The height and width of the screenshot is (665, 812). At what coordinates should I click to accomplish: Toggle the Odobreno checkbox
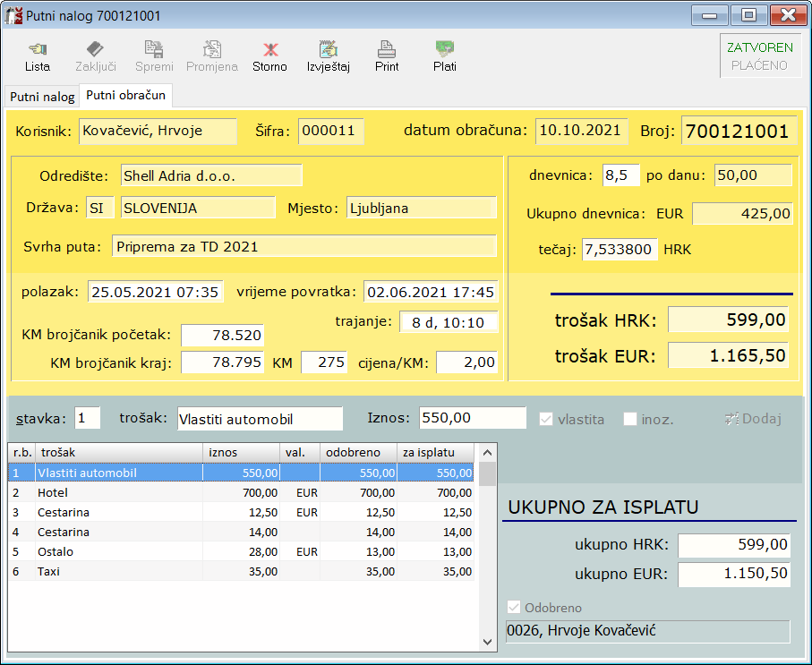[x=513, y=607]
